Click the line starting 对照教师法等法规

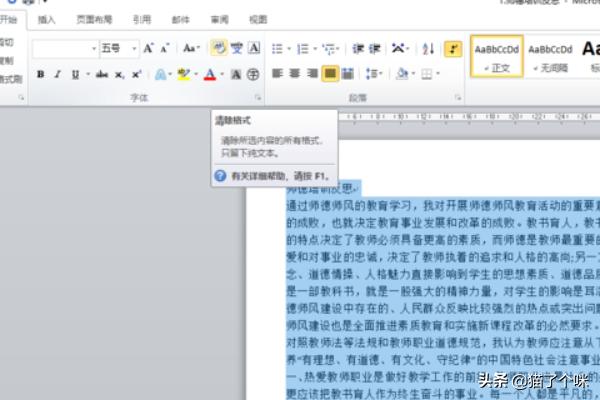pos(443,343)
